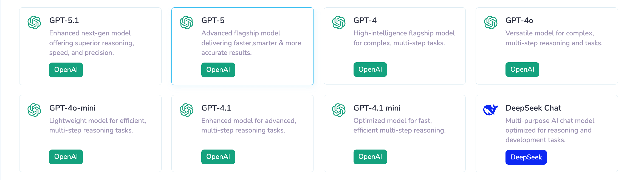Screen dimensions: 644x180
Task: Open the DeepSeek Chat model title
Action: point(533,108)
